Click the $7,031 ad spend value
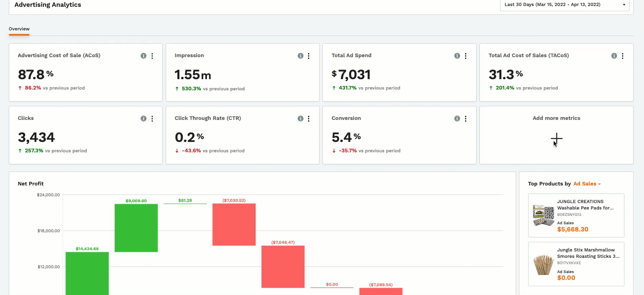Image resolution: width=644 pixels, height=295 pixels. click(x=351, y=74)
